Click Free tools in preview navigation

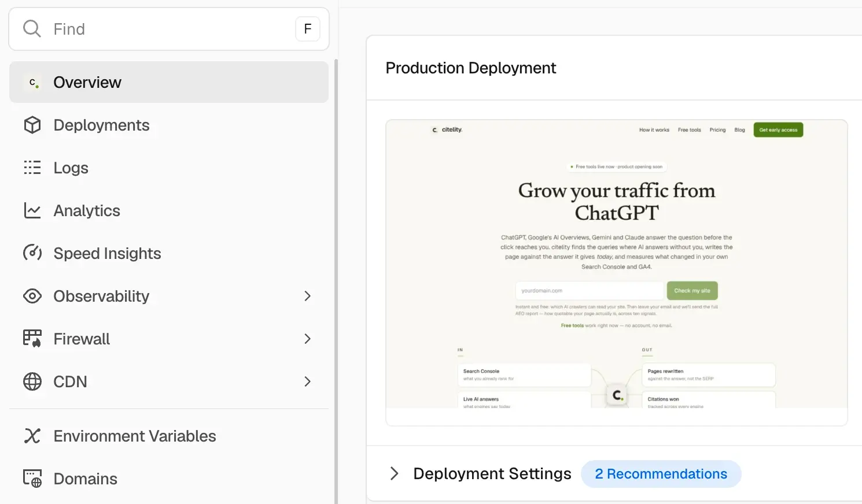coord(690,130)
